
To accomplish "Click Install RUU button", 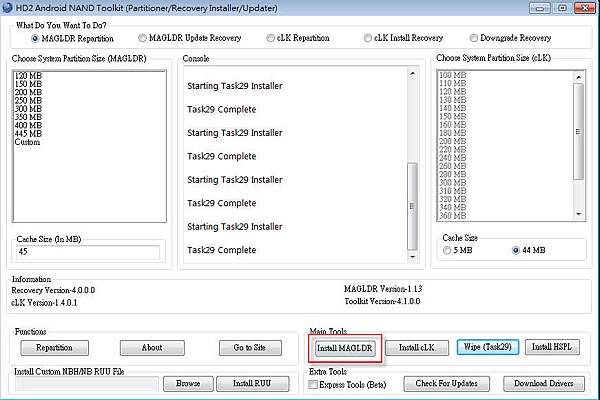I will click(252, 384).
